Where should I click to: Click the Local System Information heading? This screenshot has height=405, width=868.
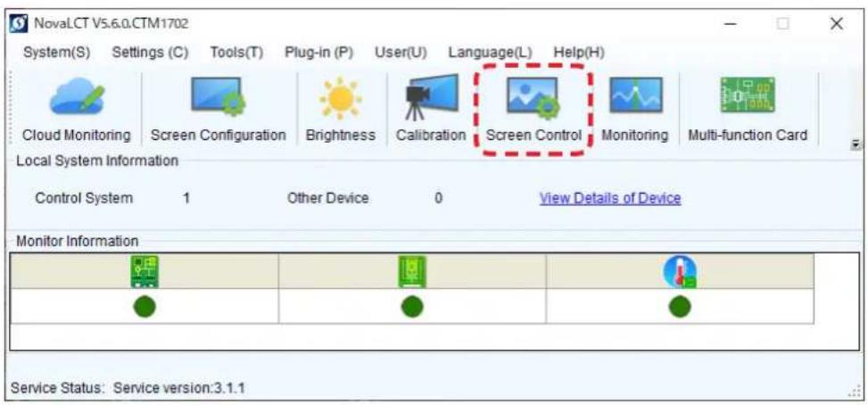click(x=97, y=161)
